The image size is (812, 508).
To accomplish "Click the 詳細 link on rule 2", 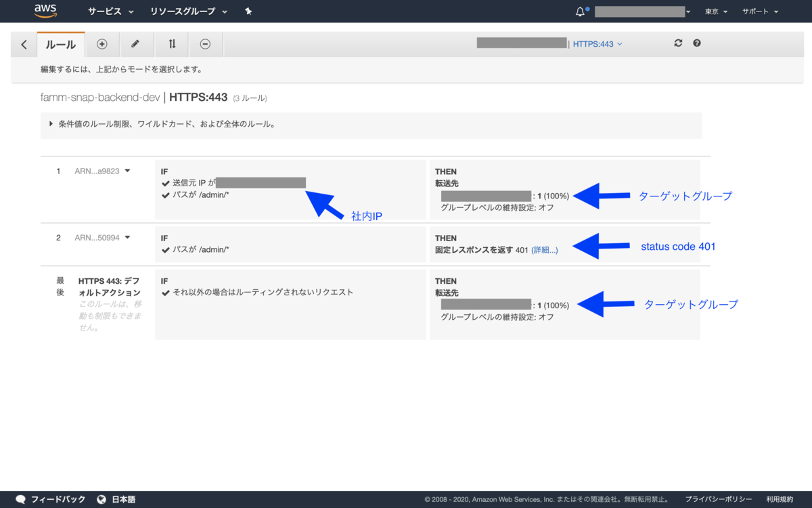I will (x=544, y=250).
